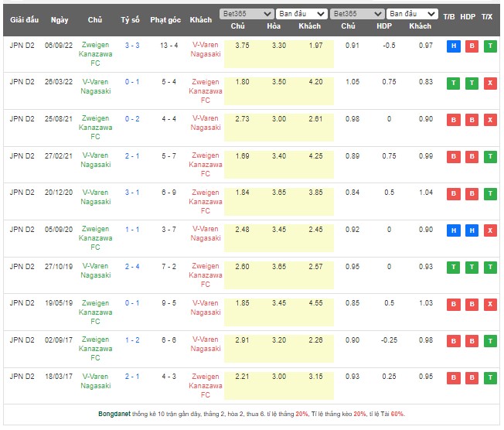The height and width of the screenshot is (430, 504).
Task: Click home team Zweigen Kanazawa FC in the 06/09/22 row
Action: coord(95,53)
